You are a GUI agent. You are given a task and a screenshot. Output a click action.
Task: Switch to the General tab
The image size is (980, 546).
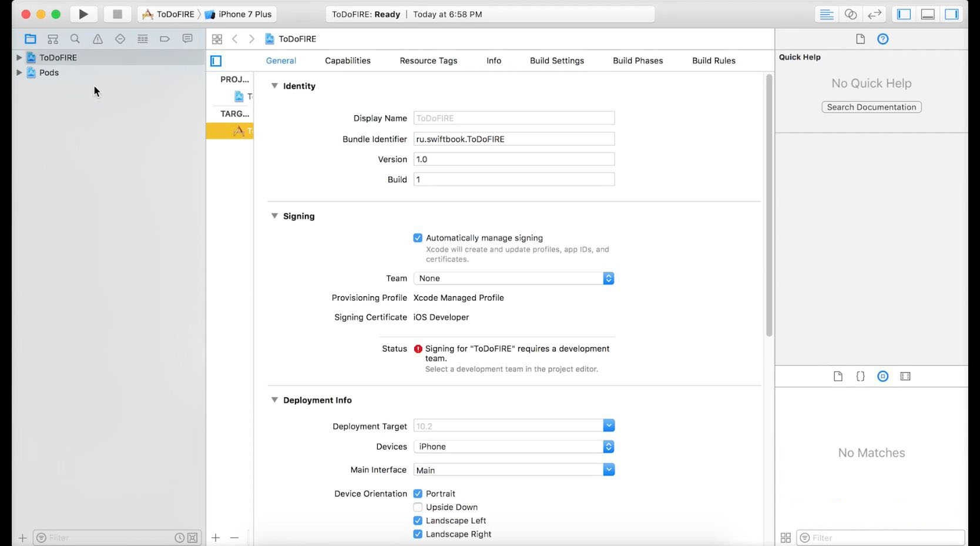pyautogui.click(x=281, y=61)
